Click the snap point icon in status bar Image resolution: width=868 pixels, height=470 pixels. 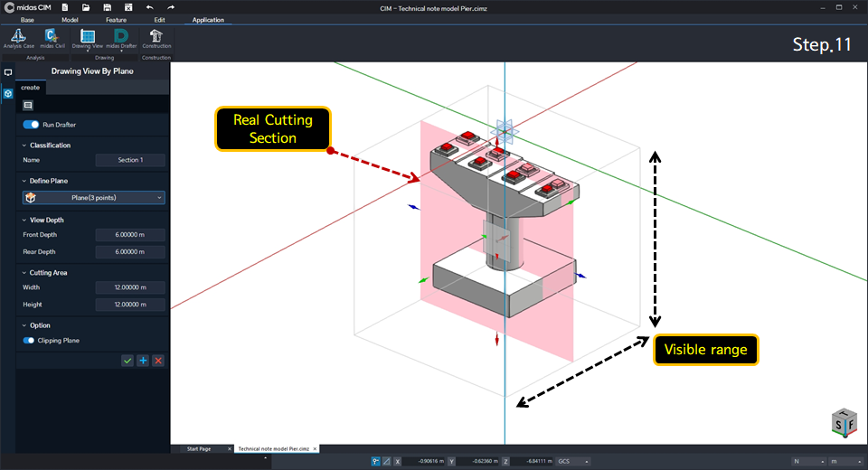[376, 461]
